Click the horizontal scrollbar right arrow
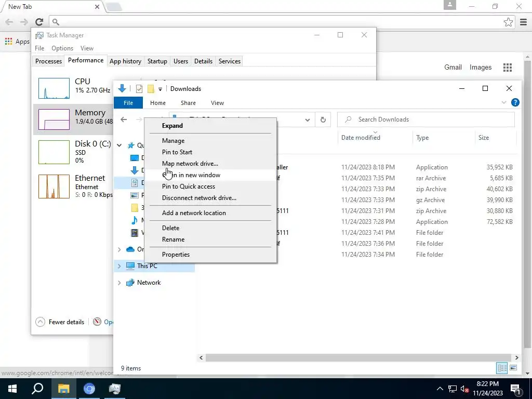 (x=516, y=357)
